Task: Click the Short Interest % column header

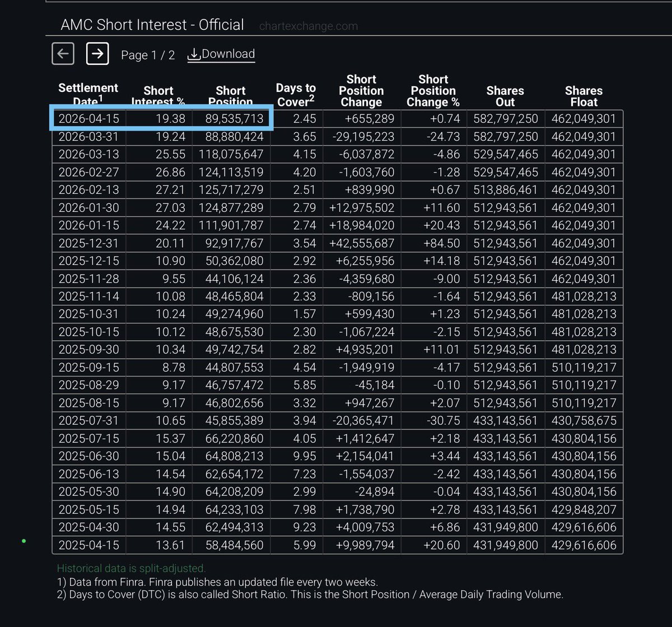Action: [158, 96]
